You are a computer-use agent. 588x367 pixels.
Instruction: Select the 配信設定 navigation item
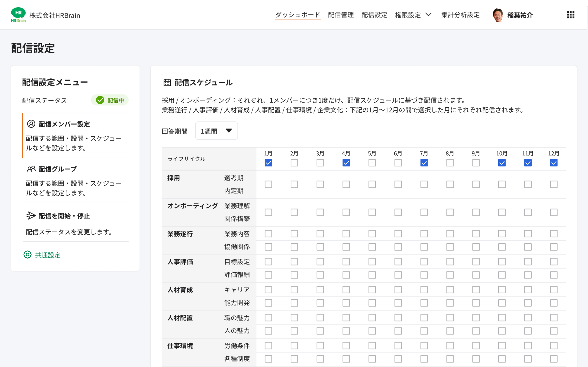[374, 15]
